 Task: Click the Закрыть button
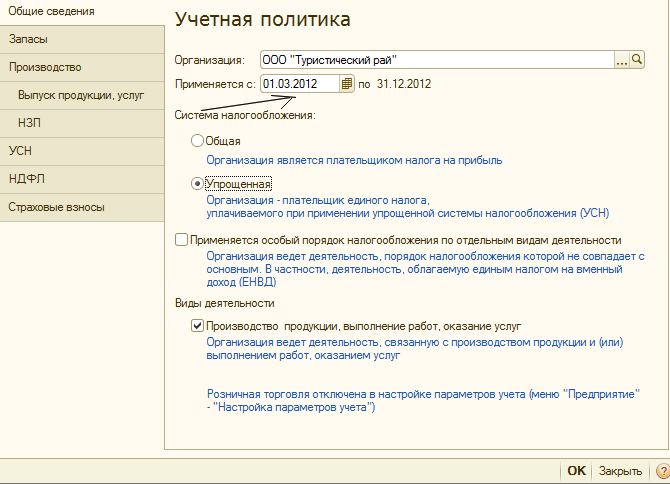click(x=620, y=470)
